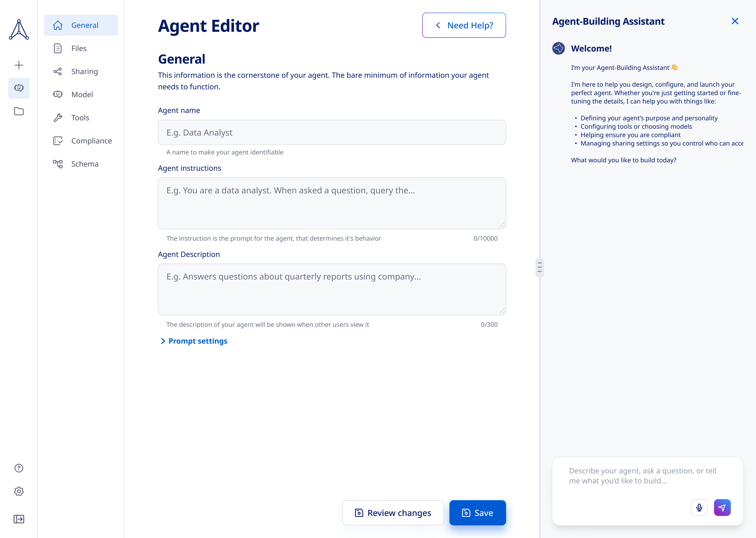Send the message with the paper plane icon
This screenshot has height=538, width=756.
point(722,508)
